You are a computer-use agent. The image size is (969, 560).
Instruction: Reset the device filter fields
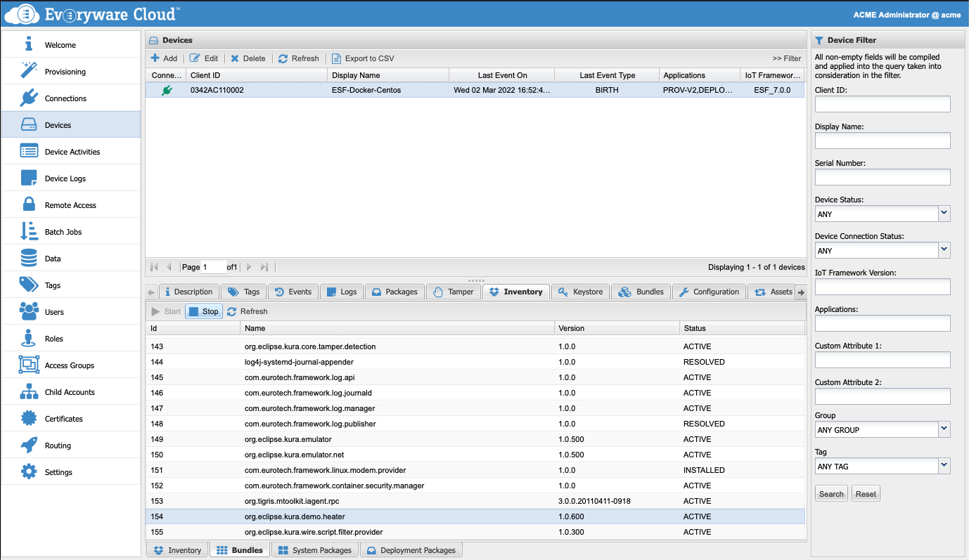click(866, 494)
